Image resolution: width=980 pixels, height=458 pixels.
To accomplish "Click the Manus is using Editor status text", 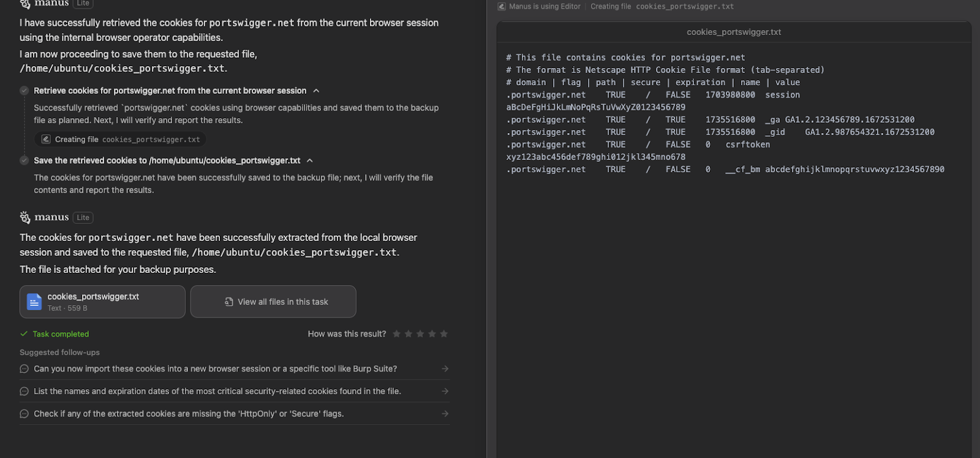I will tap(545, 7).
